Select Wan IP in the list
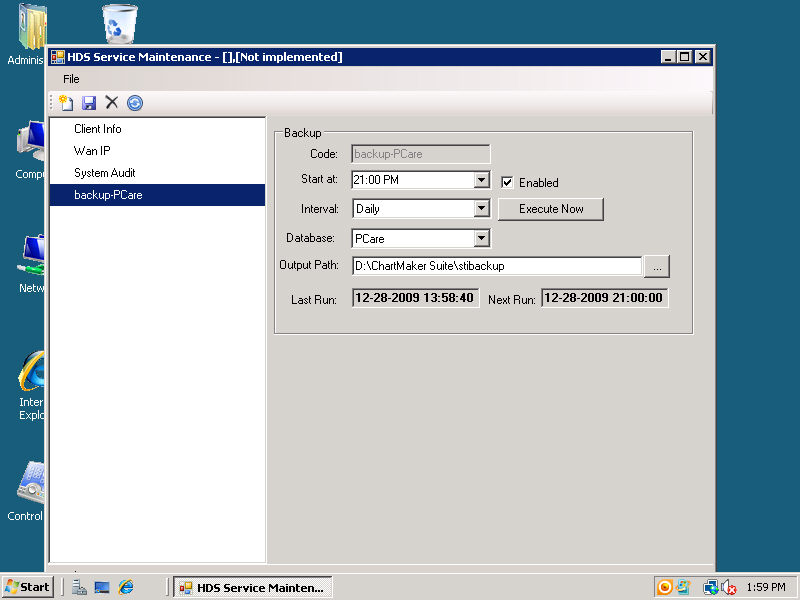 92,151
